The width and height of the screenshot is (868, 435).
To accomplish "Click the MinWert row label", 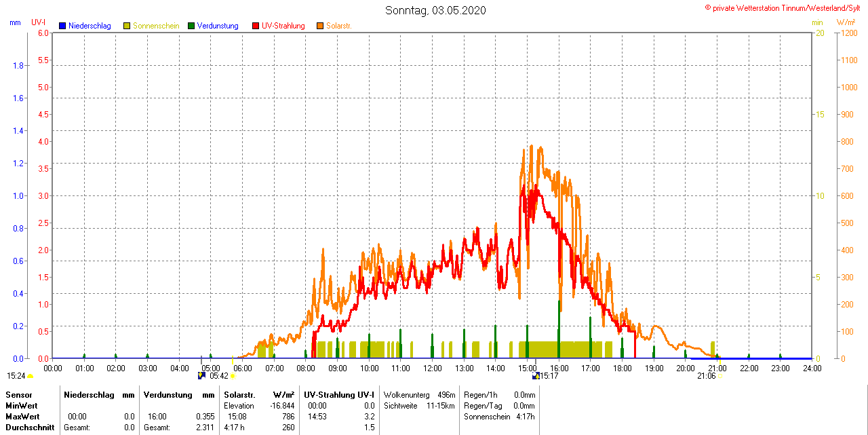I will coord(22,405).
